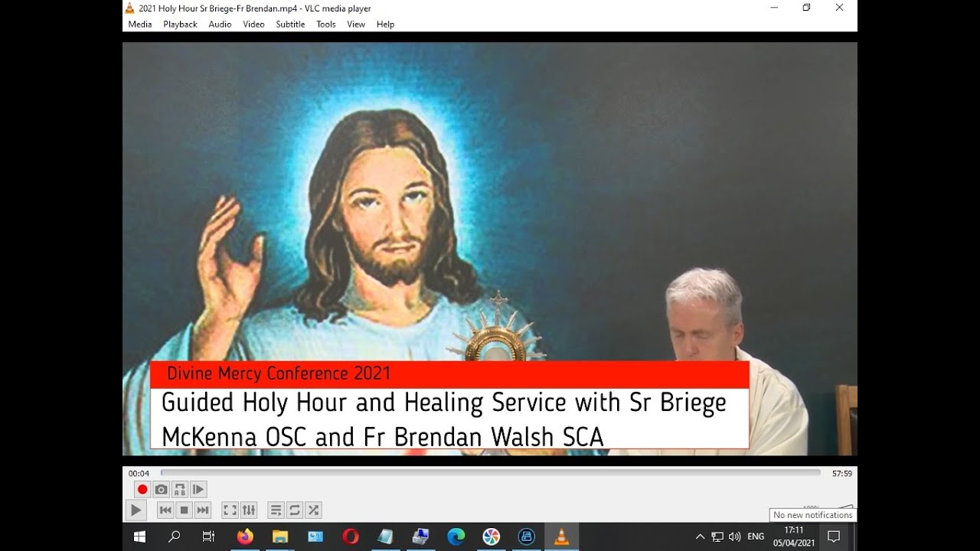Open the Action Center notifications icon
The height and width of the screenshot is (551, 980).
[834, 537]
